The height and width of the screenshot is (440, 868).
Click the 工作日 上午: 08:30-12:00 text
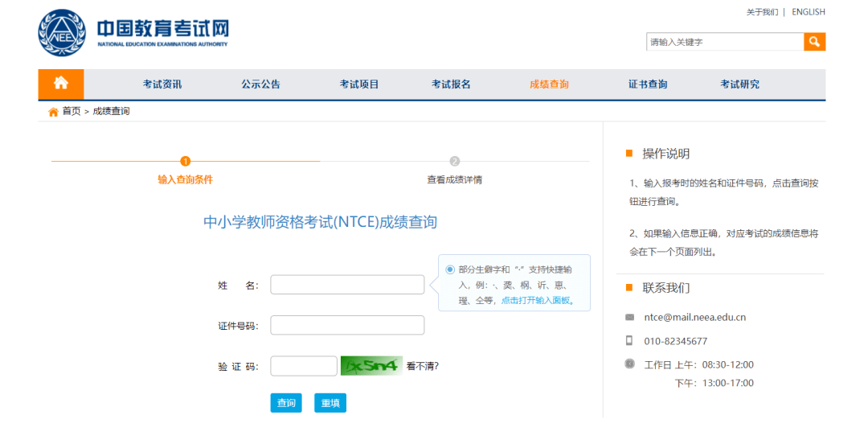[698, 364]
